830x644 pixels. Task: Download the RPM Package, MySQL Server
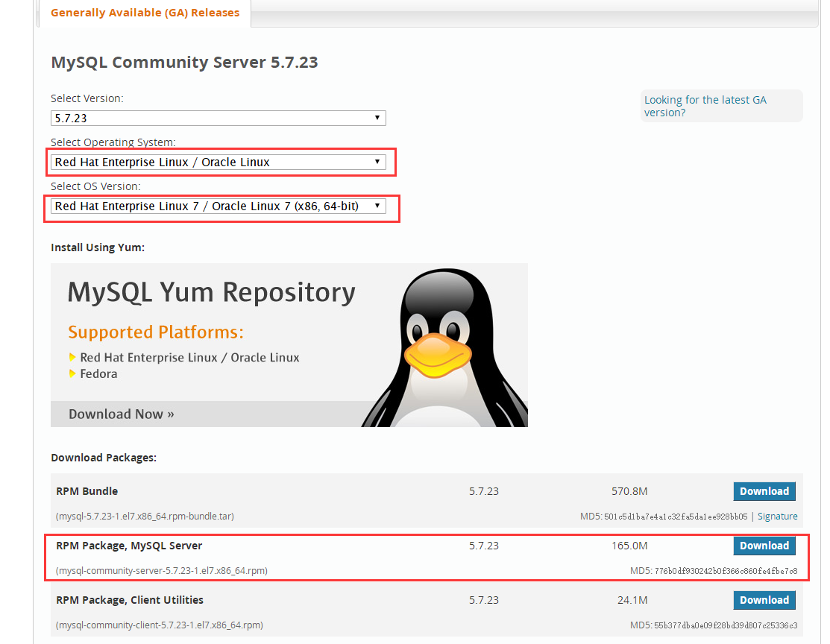[764, 546]
